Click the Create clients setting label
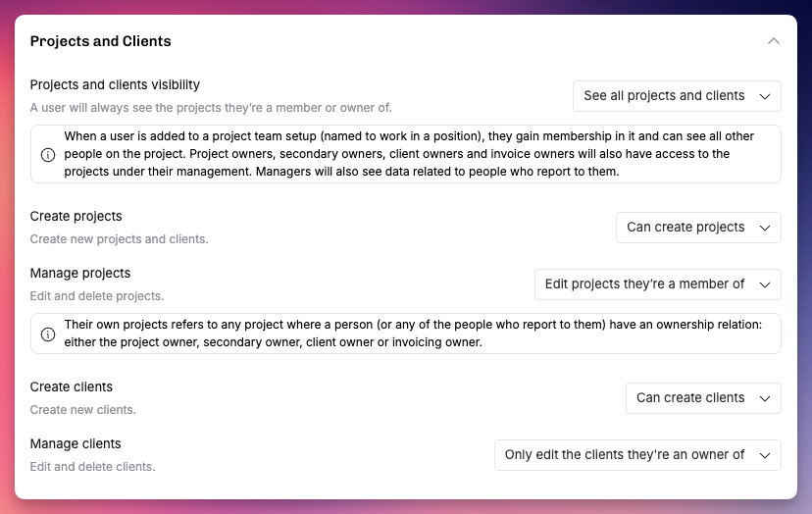This screenshot has height=514, width=812. click(x=72, y=387)
